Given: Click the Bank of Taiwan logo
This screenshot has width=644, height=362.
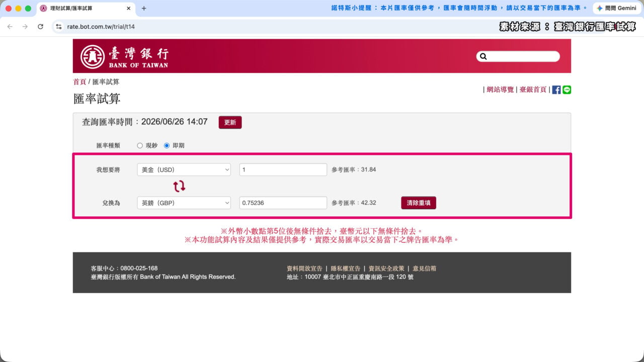Looking at the screenshot, I should pyautogui.click(x=125, y=56).
